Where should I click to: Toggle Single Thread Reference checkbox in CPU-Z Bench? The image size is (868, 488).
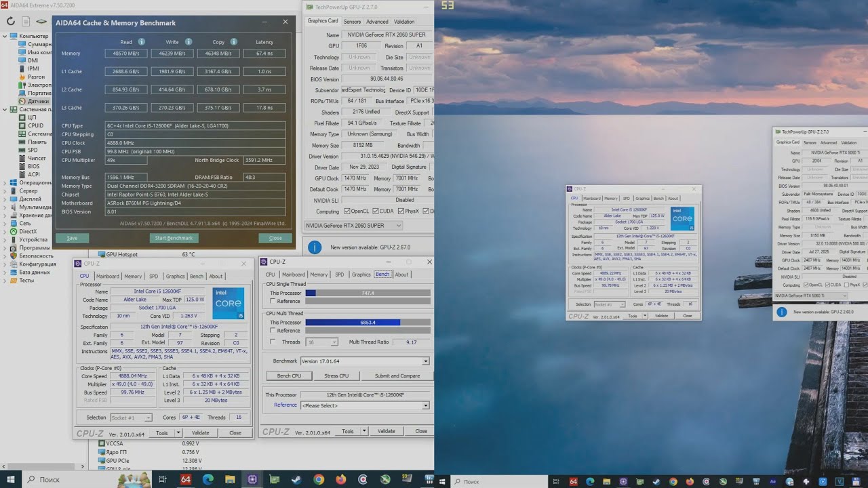pyautogui.click(x=273, y=301)
